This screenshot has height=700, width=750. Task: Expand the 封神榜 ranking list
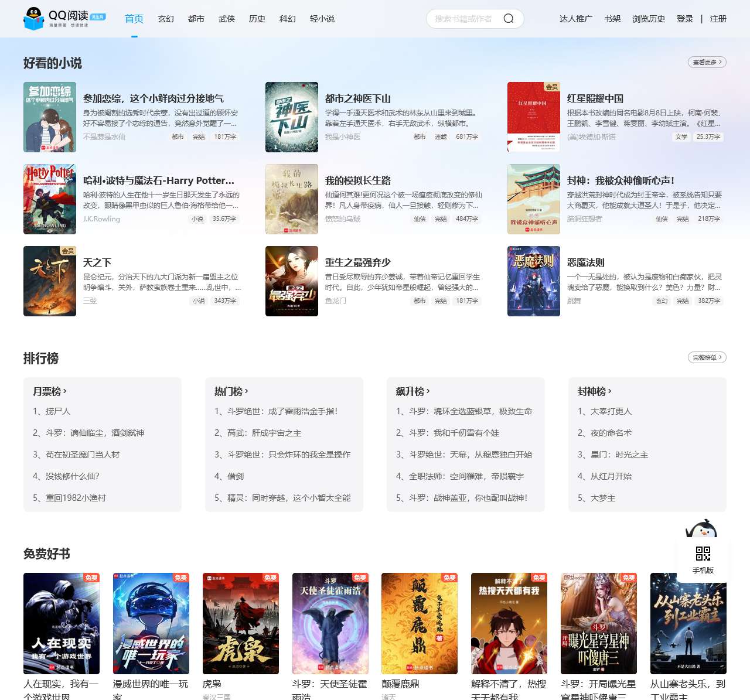click(x=595, y=391)
